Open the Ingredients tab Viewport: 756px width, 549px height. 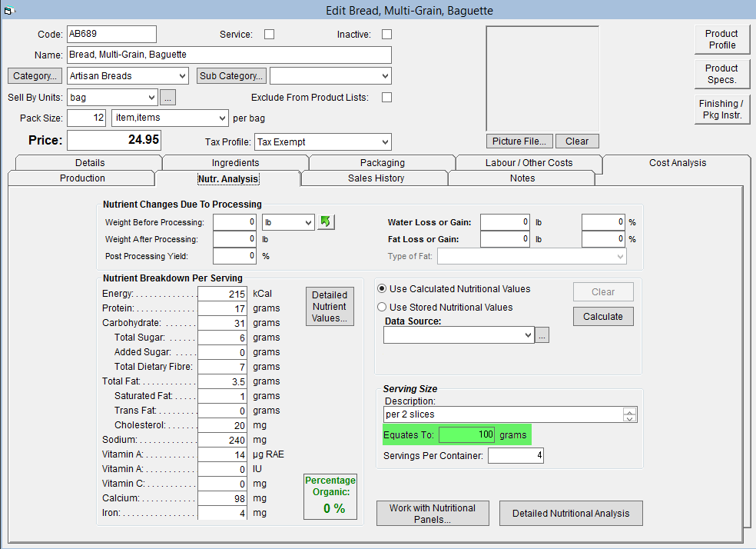[235, 162]
